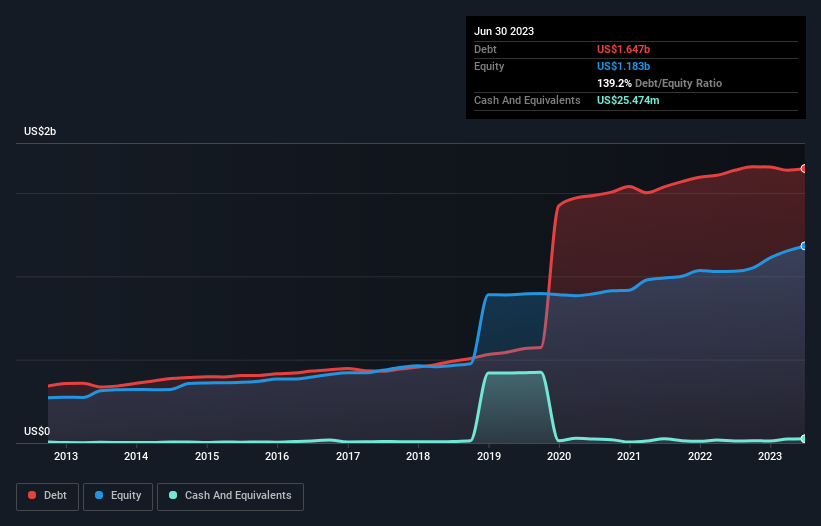This screenshot has width=821, height=526.
Task: Click the 2018 x-axis label
Action: click(418, 456)
